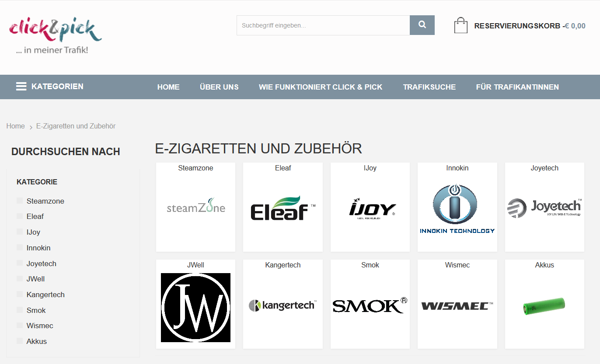The height and width of the screenshot is (364, 600).
Task: Click the Kangertech sidebar filter label
Action: tap(45, 295)
